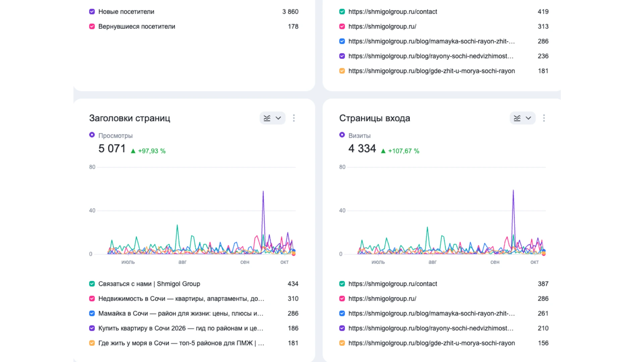Image resolution: width=644 pixels, height=362 pixels.
Task: Toggle Недвижимость в Сочи title checkbox
Action: [x=92, y=299]
